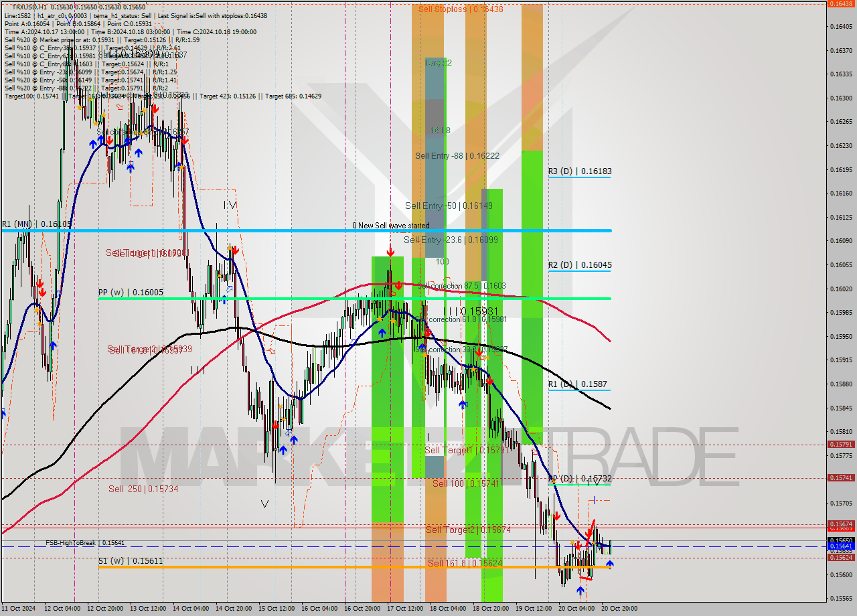Click the '11 Oct 2024' time axis label
The height and width of the screenshot is (616, 857).
point(19,609)
